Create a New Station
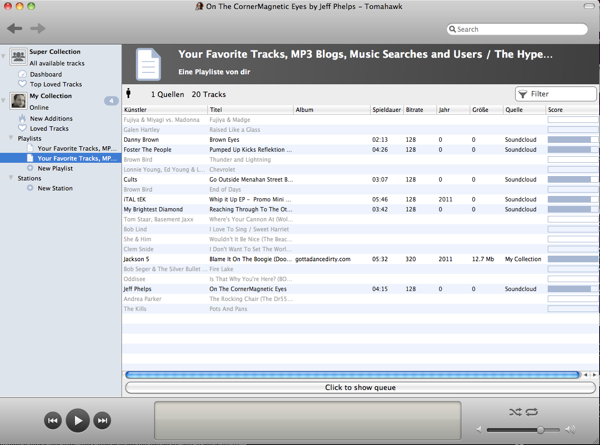600x445 pixels. click(x=55, y=188)
